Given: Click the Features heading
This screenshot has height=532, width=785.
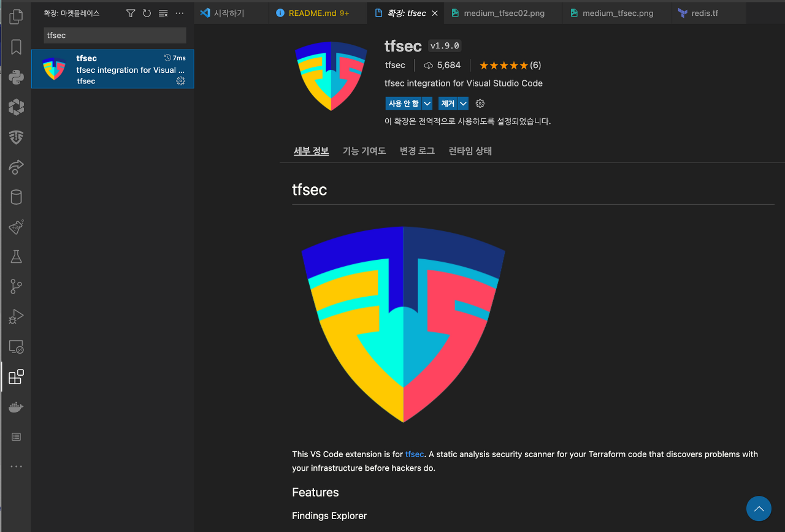Looking at the screenshot, I should coord(315,492).
